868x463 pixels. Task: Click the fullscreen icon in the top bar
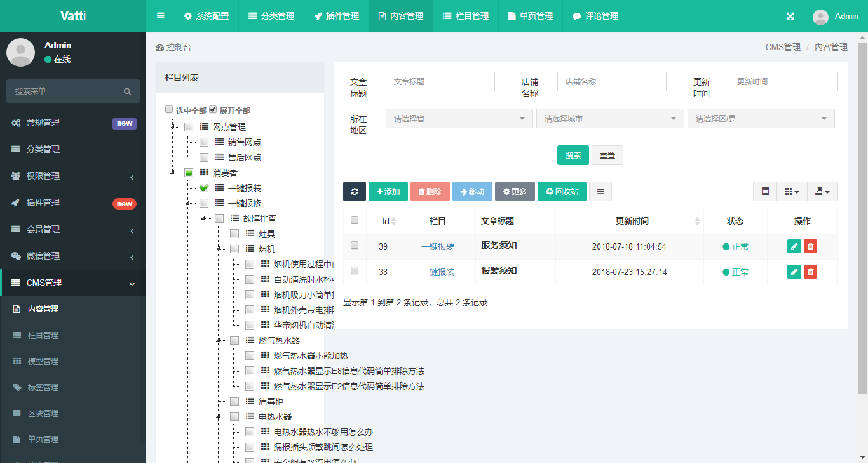[790, 16]
